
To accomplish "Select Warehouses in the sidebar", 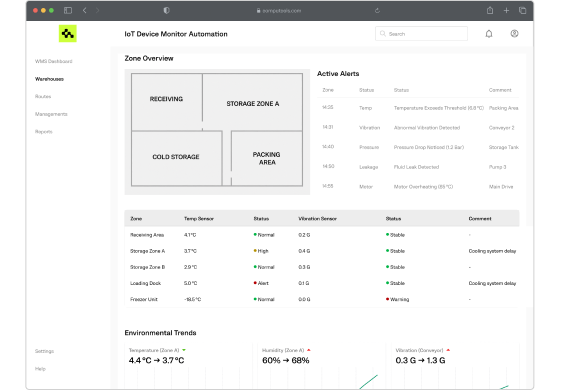I will [49, 79].
